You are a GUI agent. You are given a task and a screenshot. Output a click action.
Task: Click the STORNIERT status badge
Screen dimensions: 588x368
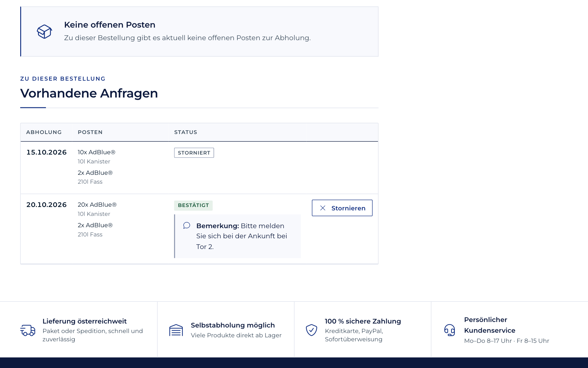coord(194,153)
